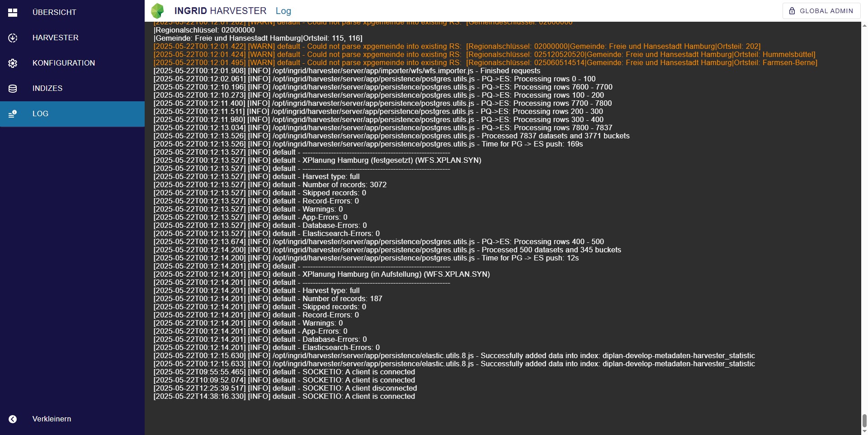Open the ÜBERSICHT menu item
The width and height of the screenshot is (868, 435).
(x=54, y=13)
